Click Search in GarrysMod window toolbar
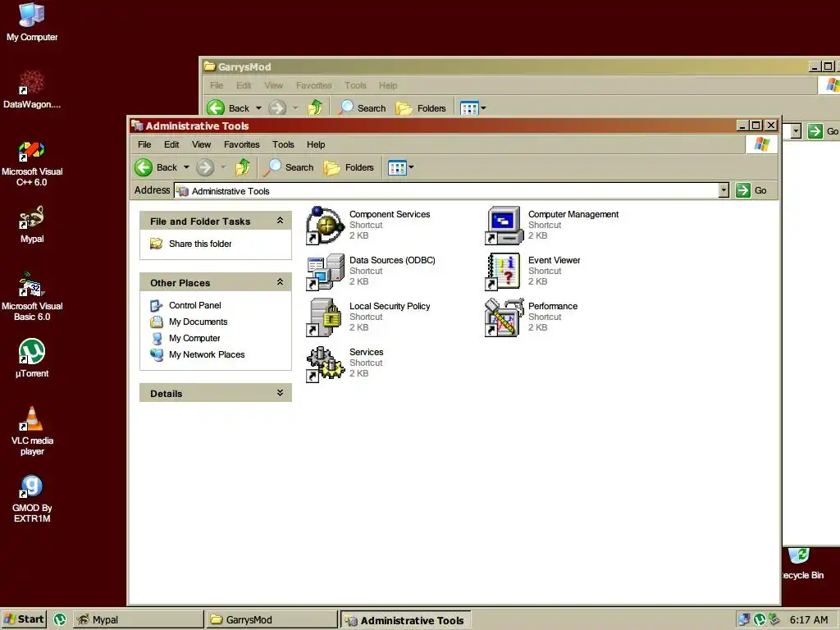840x630 pixels. click(362, 108)
